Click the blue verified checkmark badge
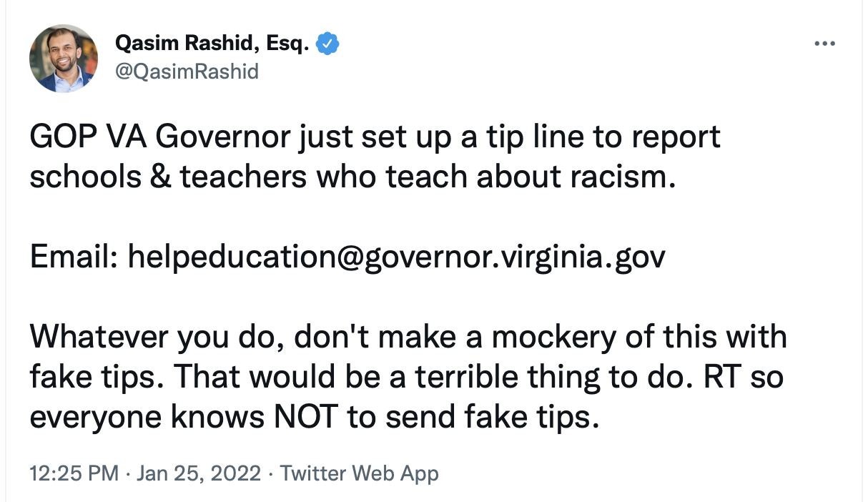The width and height of the screenshot is (868, 502). click(328, 44)
